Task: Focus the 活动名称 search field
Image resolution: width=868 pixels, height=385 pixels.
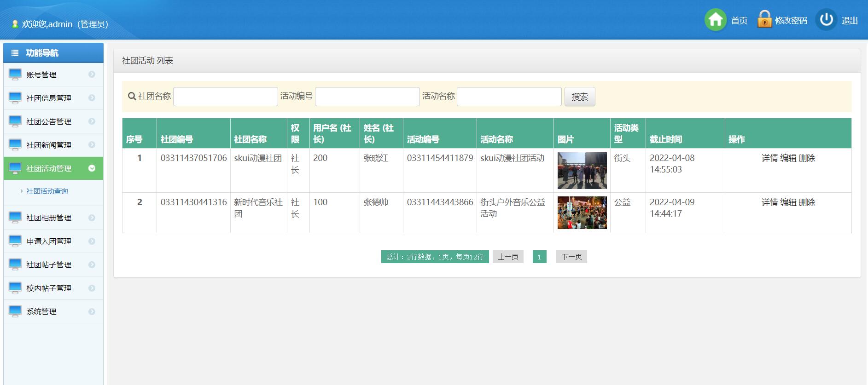Action: point(509,97)
